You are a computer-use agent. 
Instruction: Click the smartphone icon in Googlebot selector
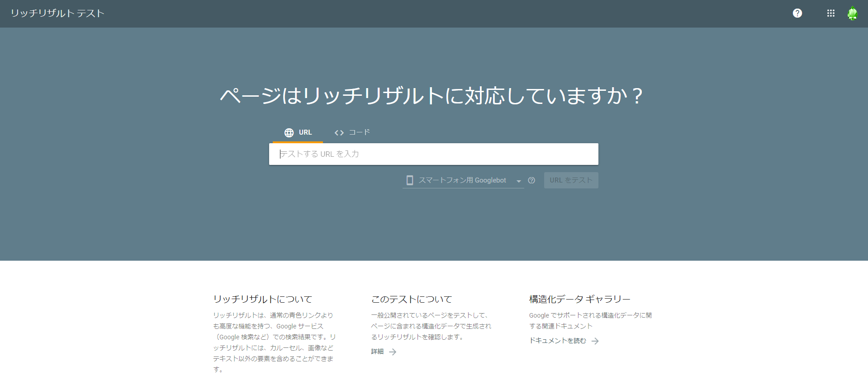410,180
